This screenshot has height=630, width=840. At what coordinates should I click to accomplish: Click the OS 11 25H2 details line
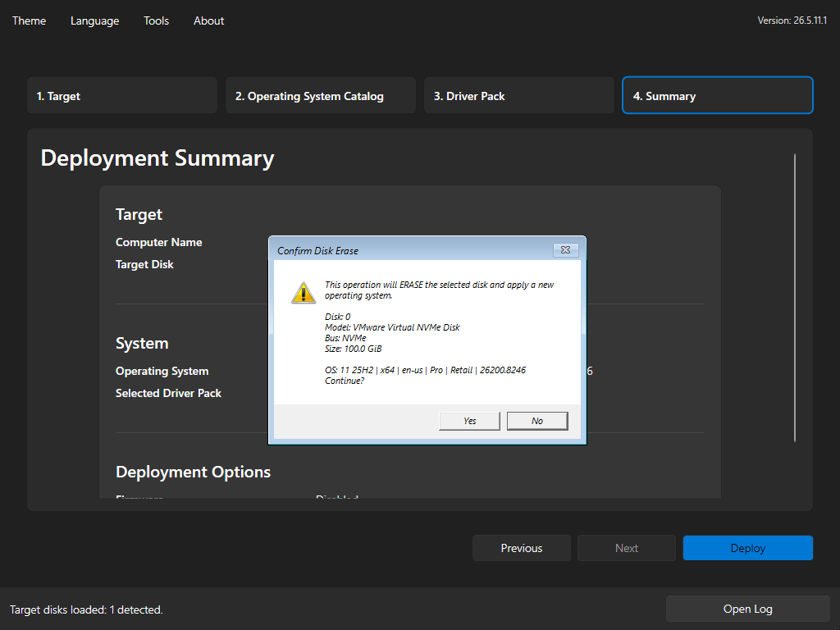tap(426, 370)
